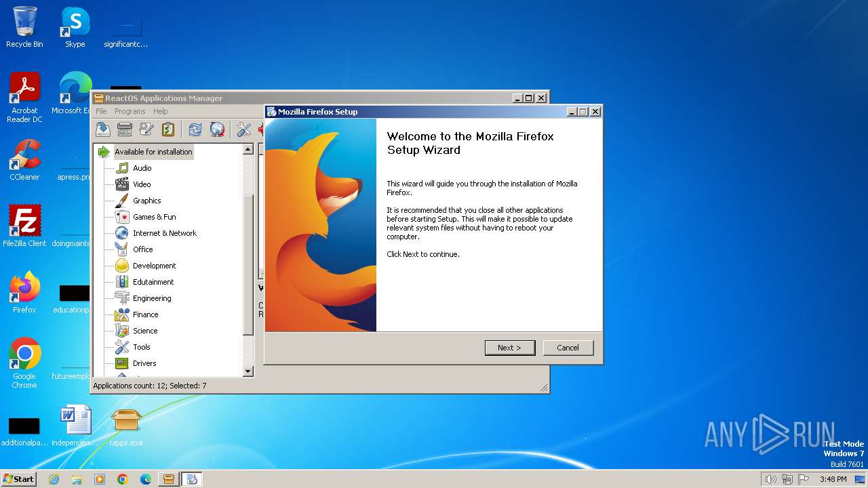
Task: Open Chrome from the taskbar
Action: tap(123, 479)
